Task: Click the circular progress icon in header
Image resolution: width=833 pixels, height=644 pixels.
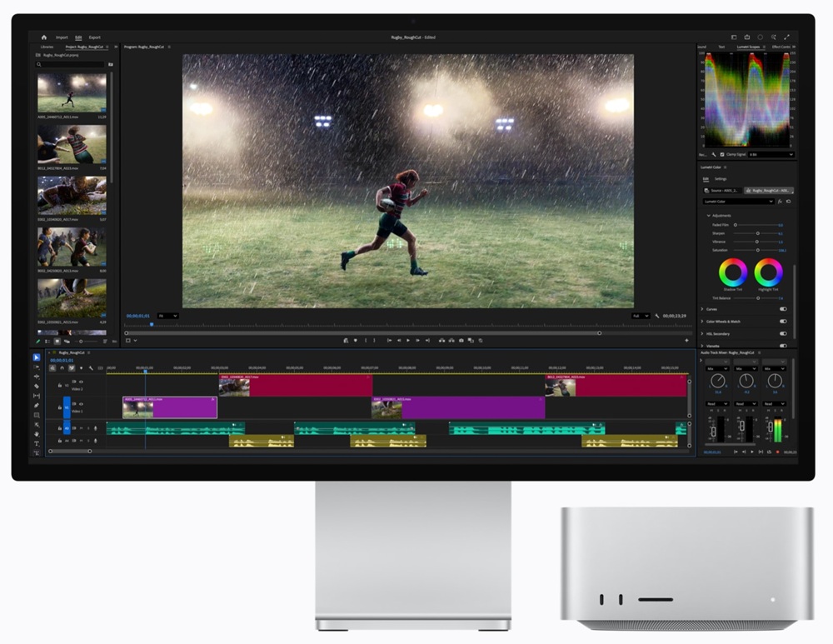Action: (761, 37)
